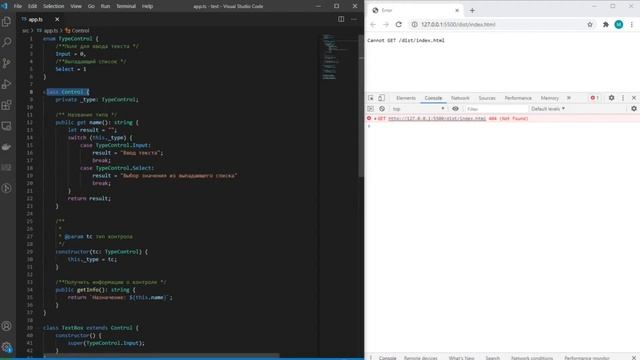Open the Edit menu

pyautogui.click(x=32, y=6)
